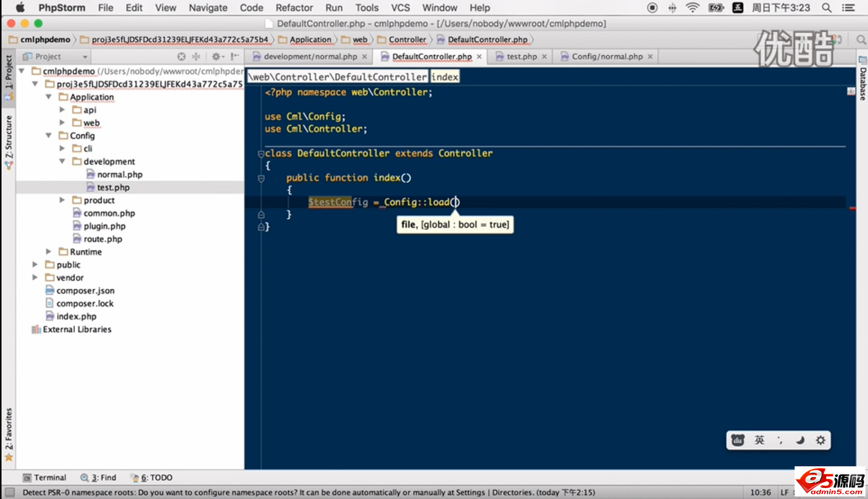The width and height of the screenshot is (868, 499).
Task: Switch IME language with 英 toggle
Action: 760,440
